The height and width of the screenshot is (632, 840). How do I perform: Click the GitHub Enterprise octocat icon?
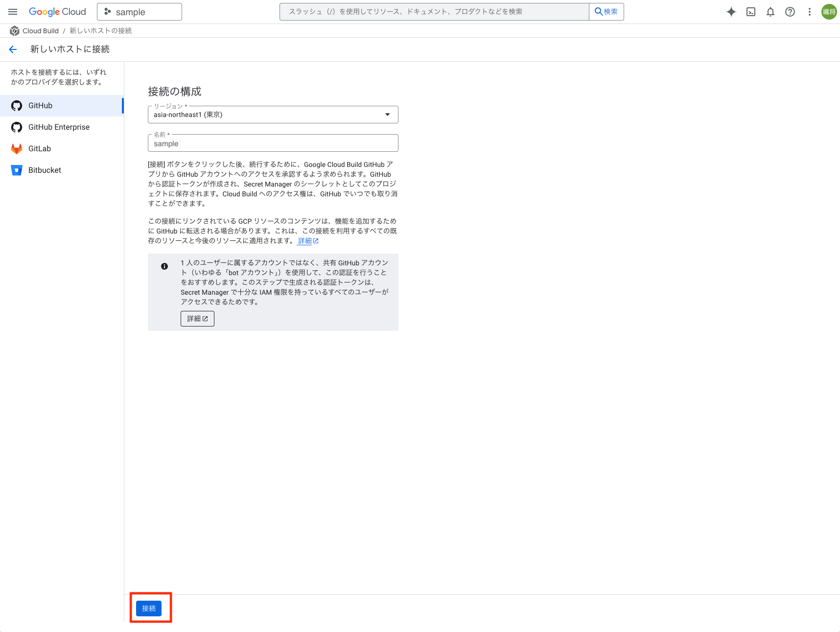click(17, 127)
